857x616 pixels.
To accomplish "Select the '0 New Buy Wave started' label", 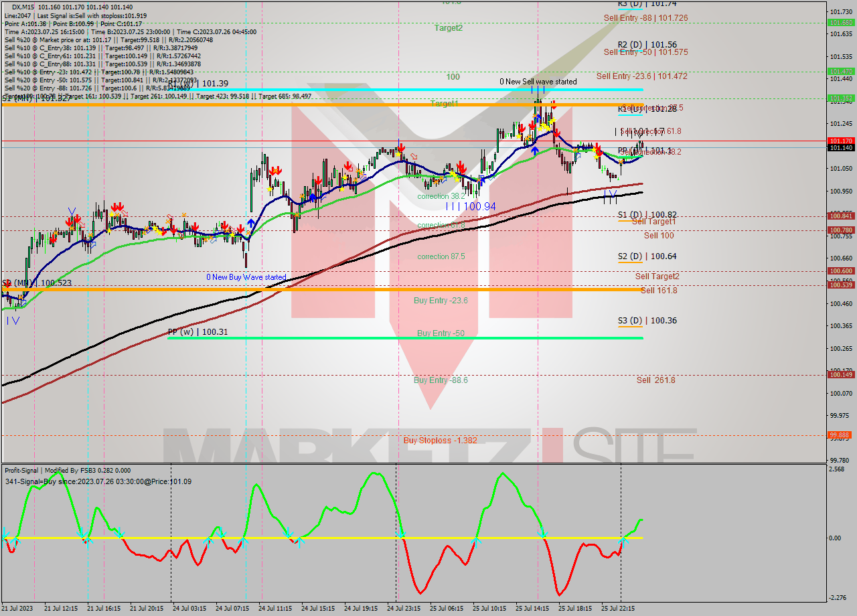I will pyautogui.click(x=246, y=277).
